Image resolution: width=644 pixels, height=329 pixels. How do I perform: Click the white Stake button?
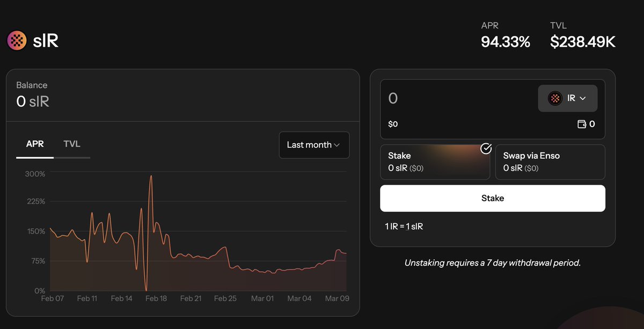point(493,198)
